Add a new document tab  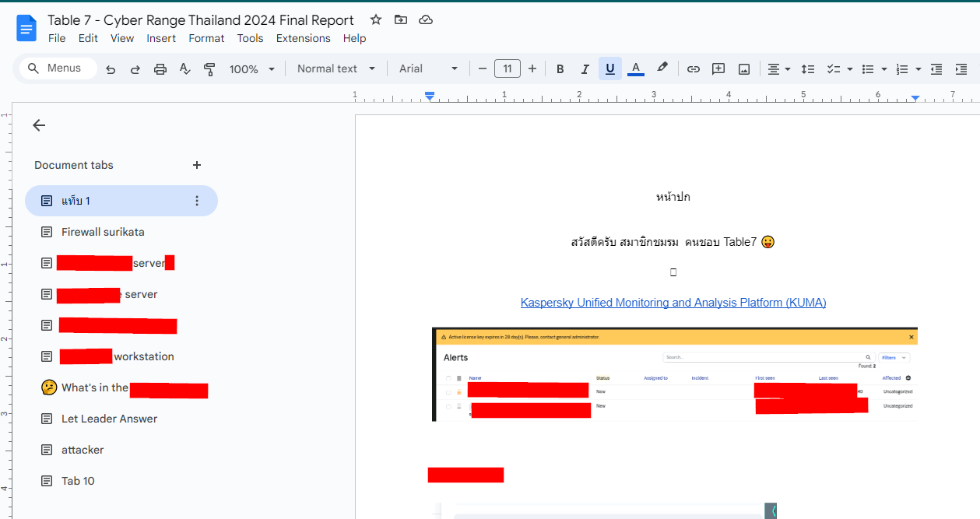[197, 165]
